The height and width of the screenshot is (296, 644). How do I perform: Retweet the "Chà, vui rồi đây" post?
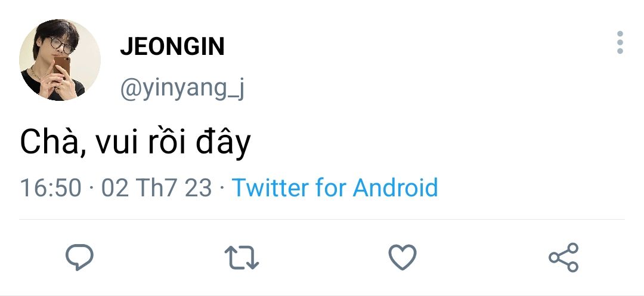tap(241, 257)
